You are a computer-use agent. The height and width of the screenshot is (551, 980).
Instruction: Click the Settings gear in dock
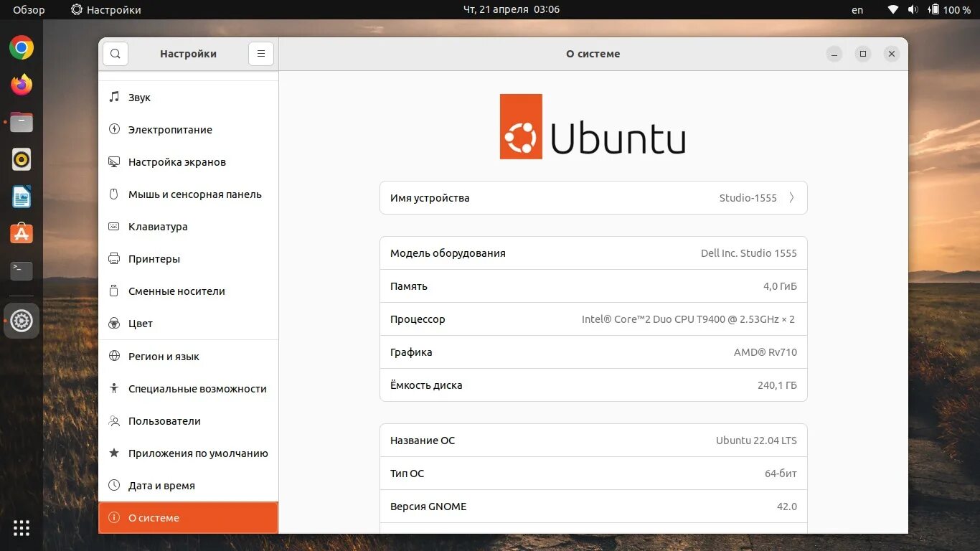pos(22,321)
